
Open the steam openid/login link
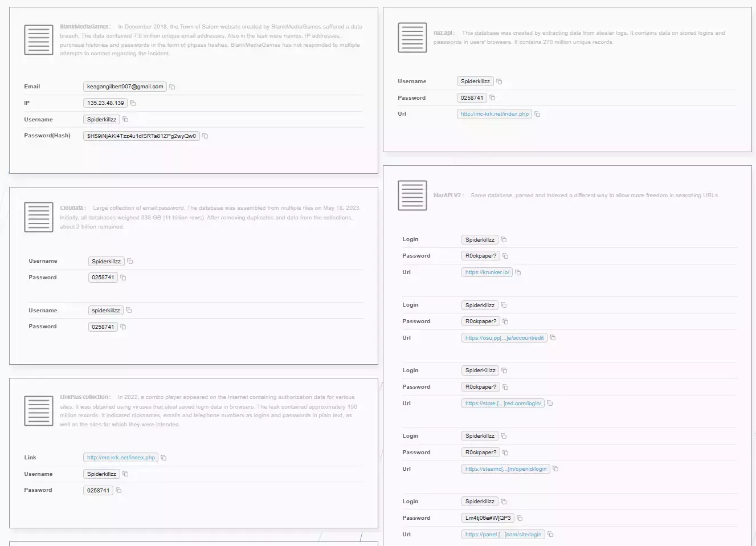pos(506,469)
